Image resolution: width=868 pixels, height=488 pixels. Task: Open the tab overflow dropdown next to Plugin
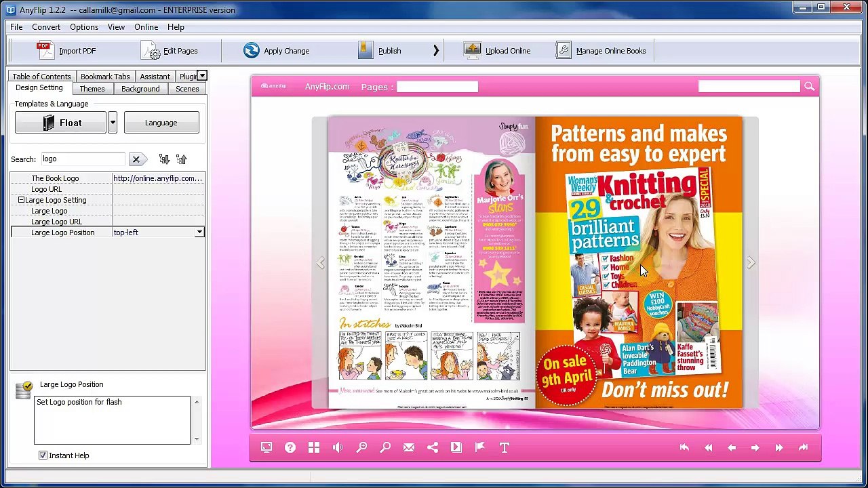point(202,76)
